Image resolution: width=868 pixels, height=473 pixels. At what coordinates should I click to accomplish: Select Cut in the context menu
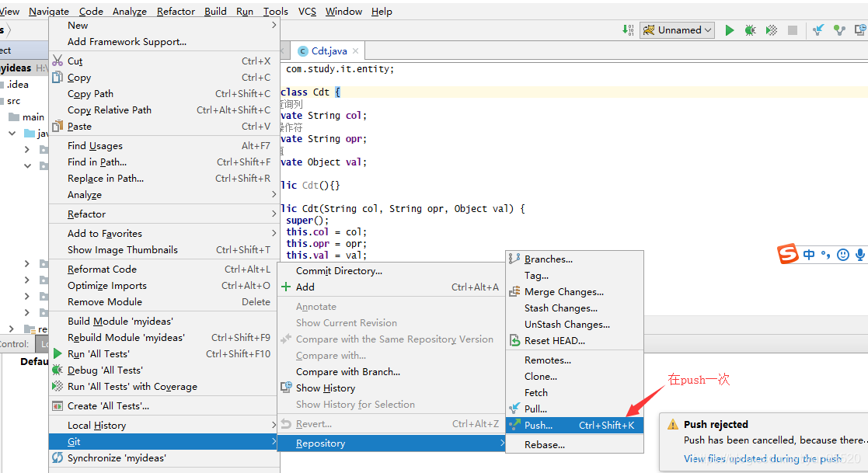tap(164, 61)
